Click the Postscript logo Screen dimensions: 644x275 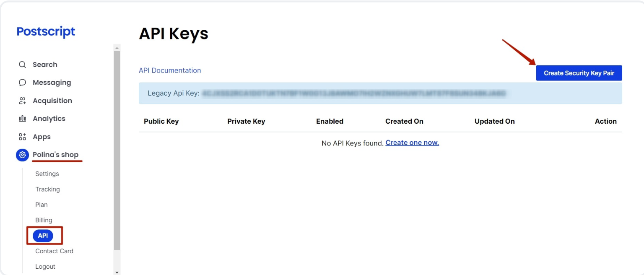(46, 32)
